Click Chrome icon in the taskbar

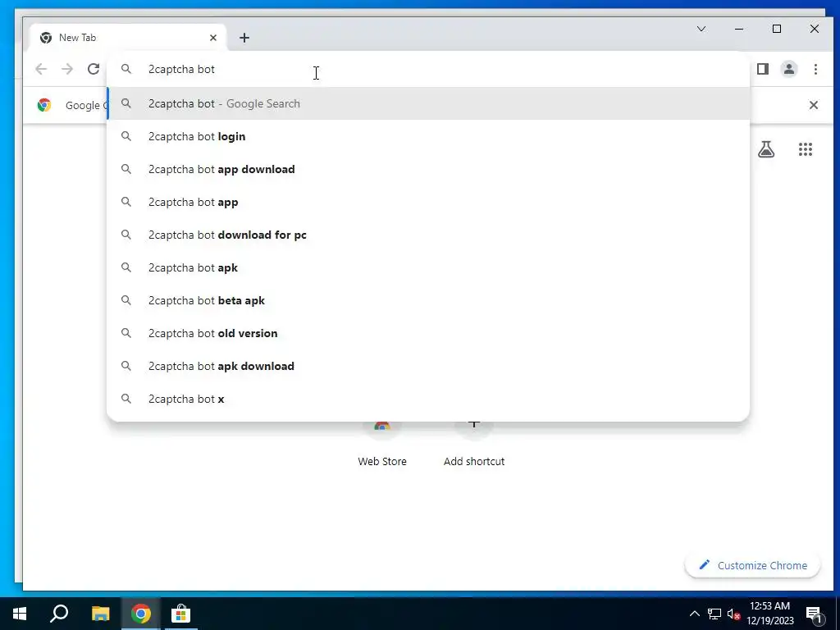click(140, 614)
